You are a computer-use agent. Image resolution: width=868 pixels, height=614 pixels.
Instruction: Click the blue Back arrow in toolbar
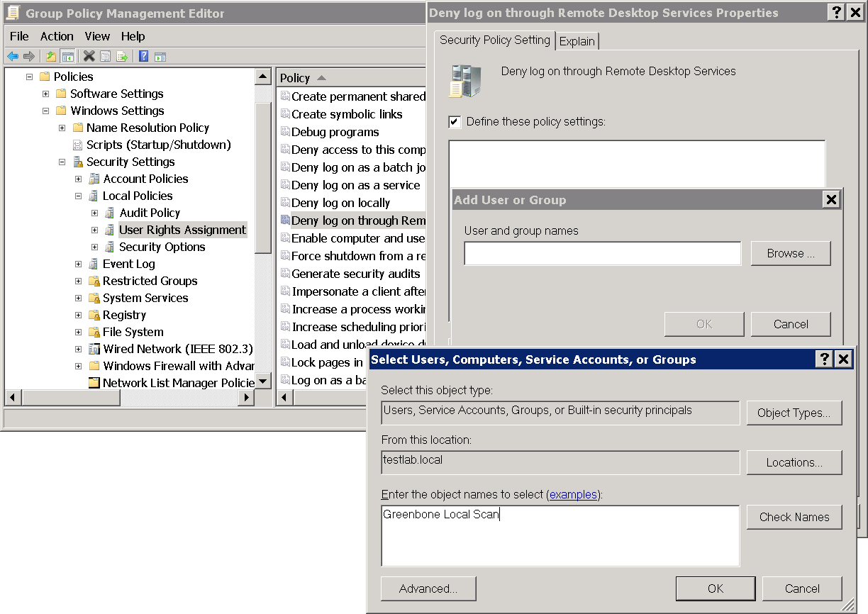13,57
